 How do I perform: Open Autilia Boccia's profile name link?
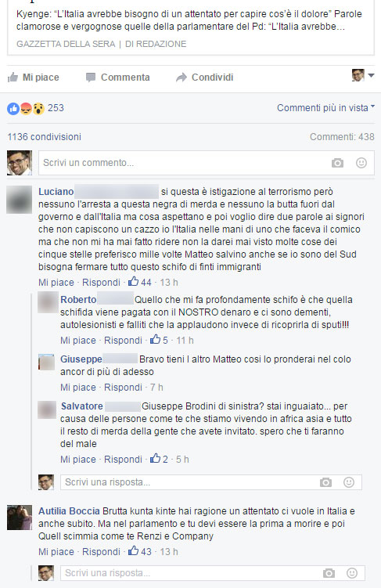tap(69, 511)
